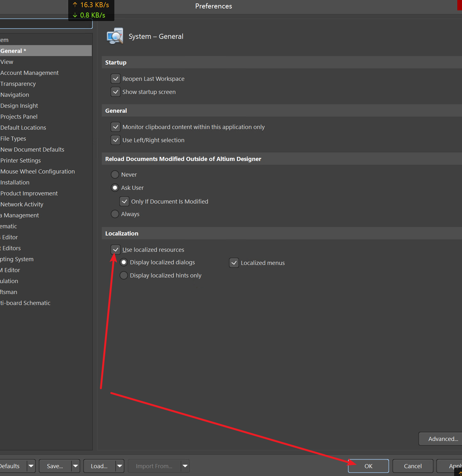Expand the Defaults dropdown arrow
The width and height of the screenshot is (462, 476).
click(x=31, y=466)
